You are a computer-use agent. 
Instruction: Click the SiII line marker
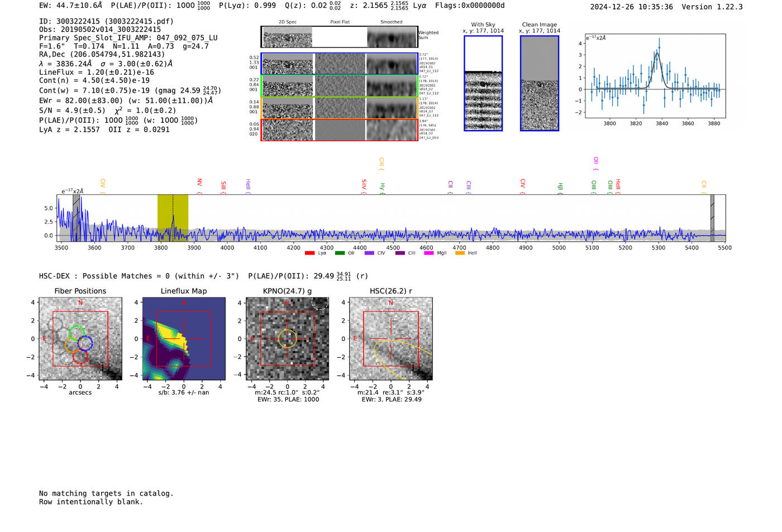tap(223, 187)
